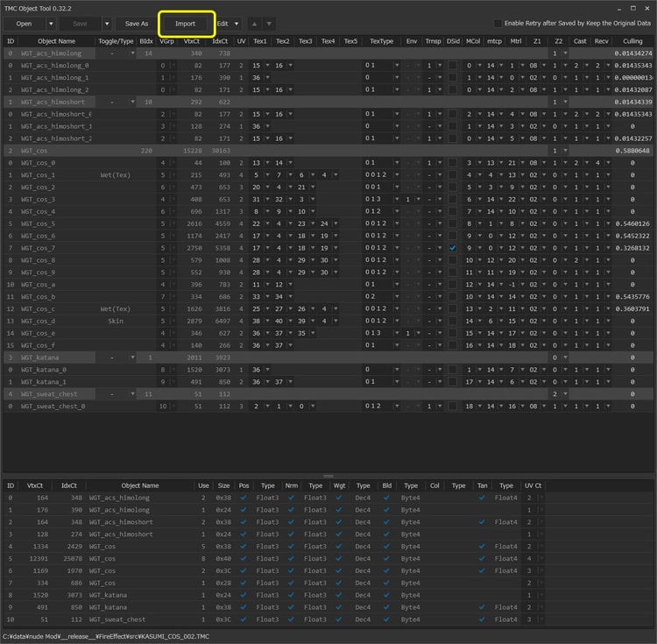
Task: Select the WGT_acs_himoshort group row
Action: [328, 102]
